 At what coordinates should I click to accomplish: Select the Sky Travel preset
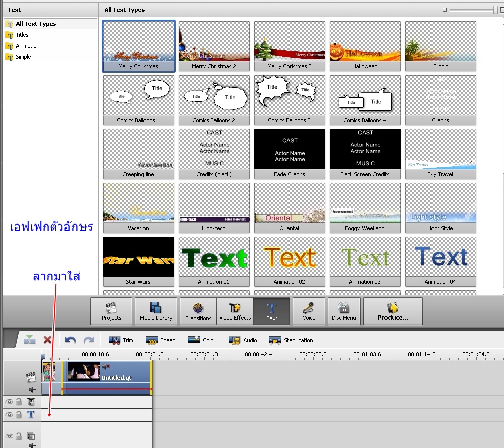441,154
